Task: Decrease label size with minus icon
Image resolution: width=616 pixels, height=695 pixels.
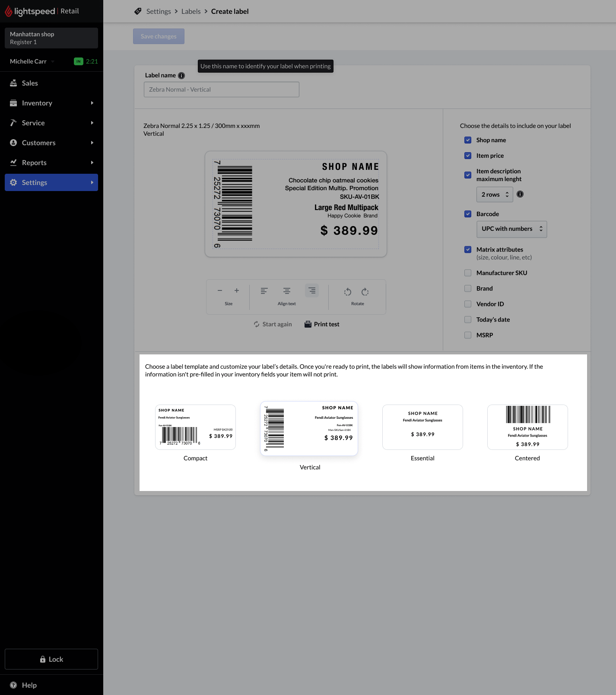Action: point(220,291)
